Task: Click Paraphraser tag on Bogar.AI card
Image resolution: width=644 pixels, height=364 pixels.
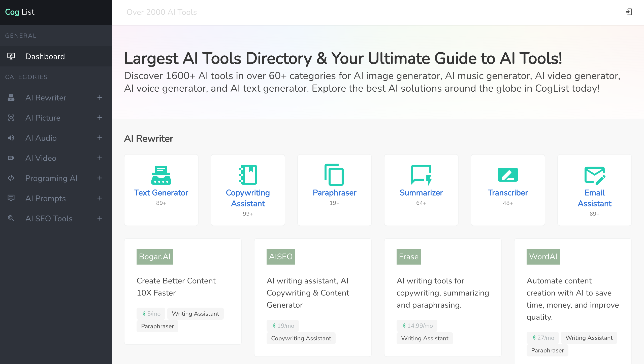Action: pos(157,326)
